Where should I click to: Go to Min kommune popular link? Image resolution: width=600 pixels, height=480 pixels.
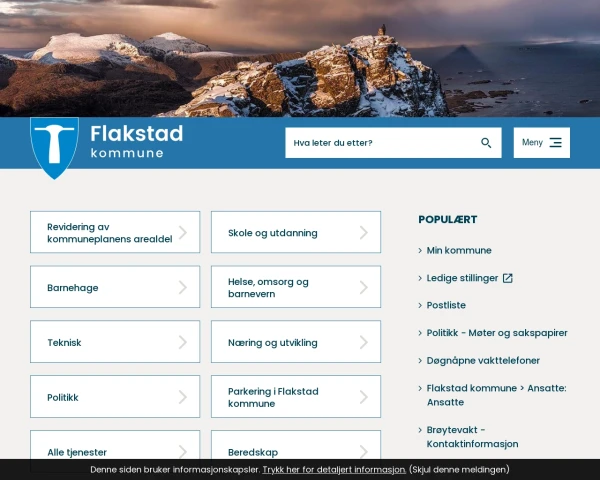pos(459,250)
